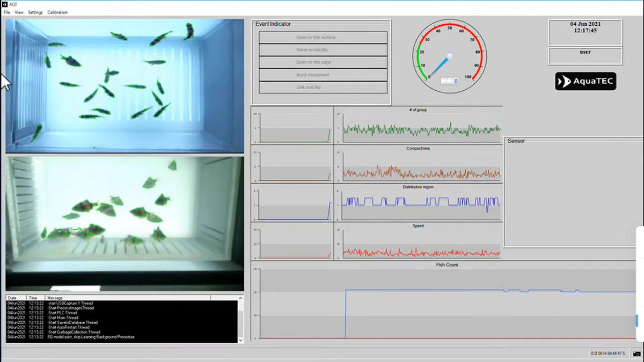Click the camera snapshot icon in status bar

click(x=636, y=353)
